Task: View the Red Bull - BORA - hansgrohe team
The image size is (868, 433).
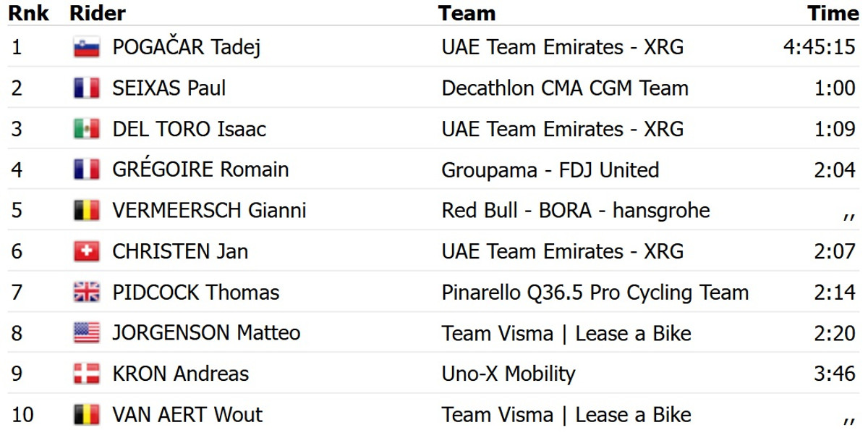Action: pos(575,211)
